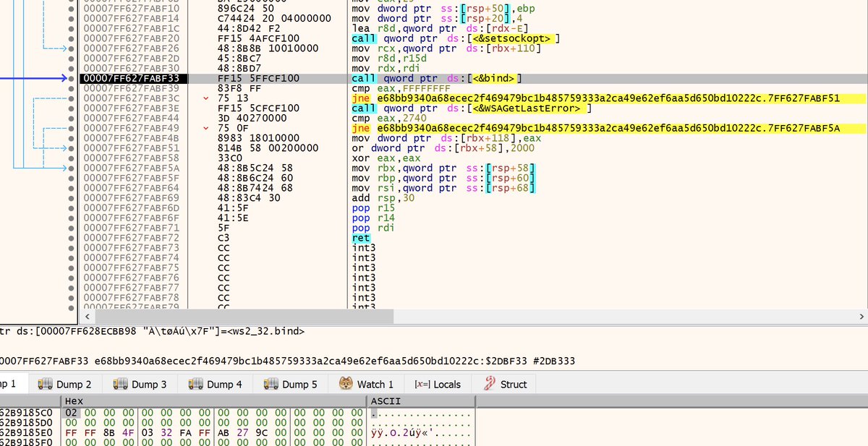Click the '<ws2_32.bind>' info line
The width and height of the screenshot is (868, 446).
tap(152, 331)
